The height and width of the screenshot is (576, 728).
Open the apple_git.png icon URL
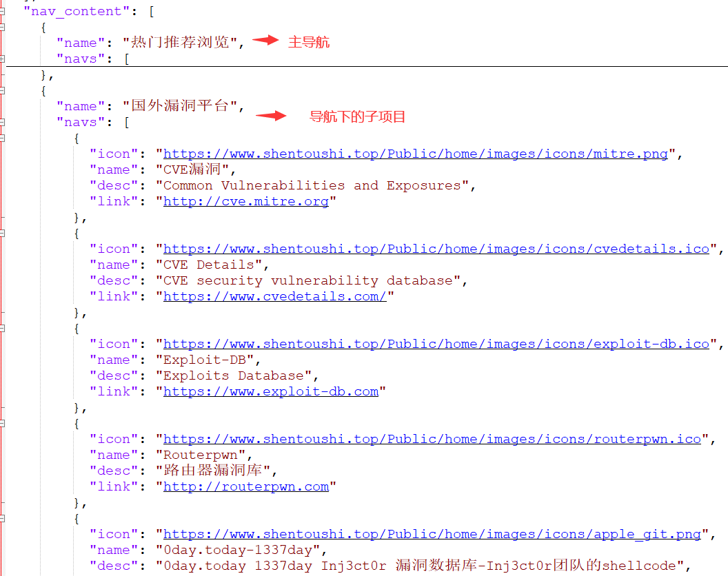point(432,535)
